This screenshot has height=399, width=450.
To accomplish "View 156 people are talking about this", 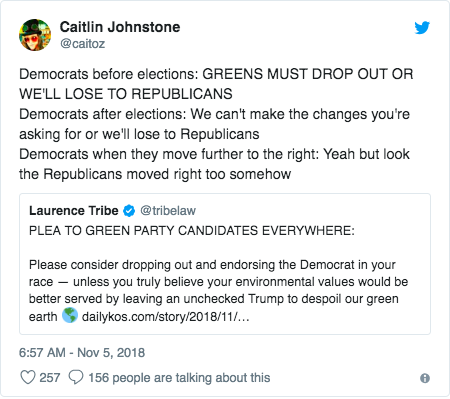I will [179, 378].
